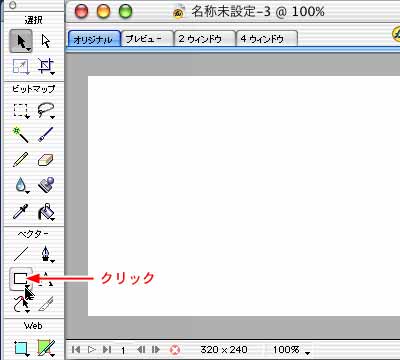The height and width of the screenshot is (360, 400).
Task: Play the animation frames
Action: [91, 350]
